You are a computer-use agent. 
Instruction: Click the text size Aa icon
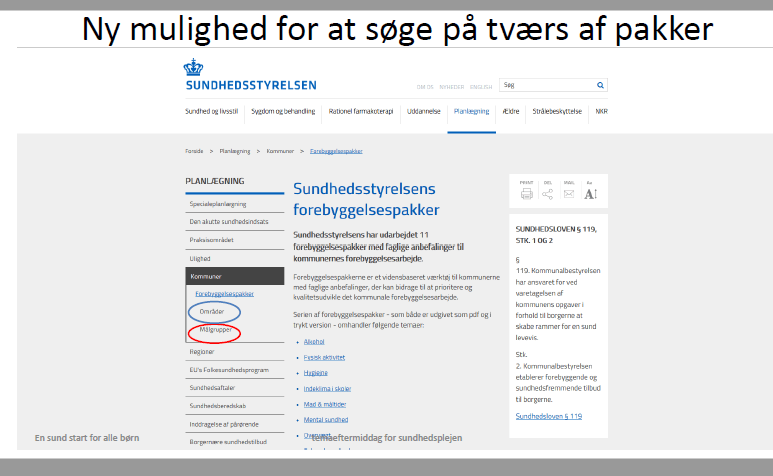tap(591, 194)
